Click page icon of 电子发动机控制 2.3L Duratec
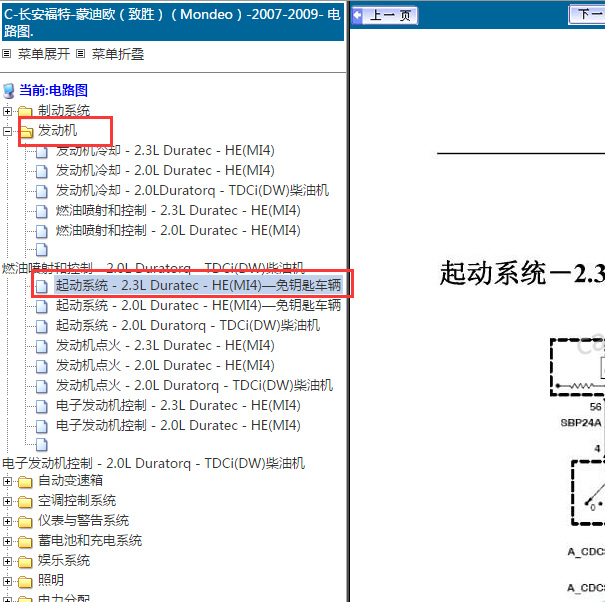605x602 pixels. (x=42, y=406)
